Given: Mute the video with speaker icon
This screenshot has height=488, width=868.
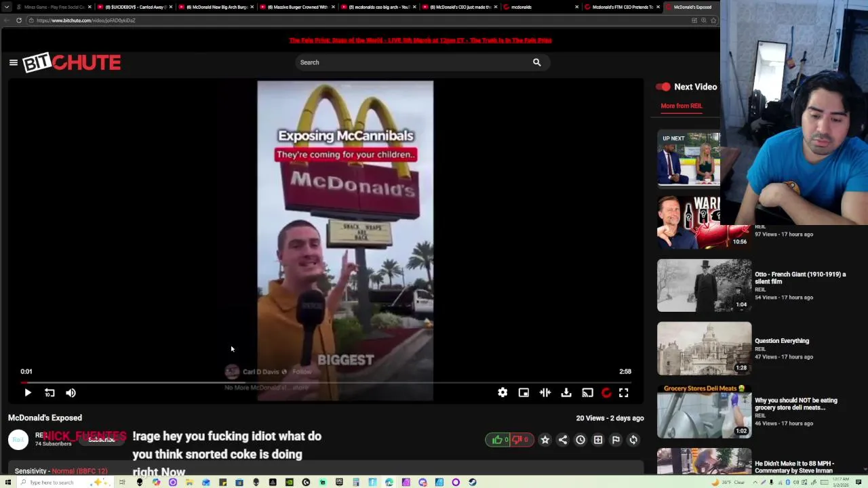Looking at the screenshot, I should point(71,392).
